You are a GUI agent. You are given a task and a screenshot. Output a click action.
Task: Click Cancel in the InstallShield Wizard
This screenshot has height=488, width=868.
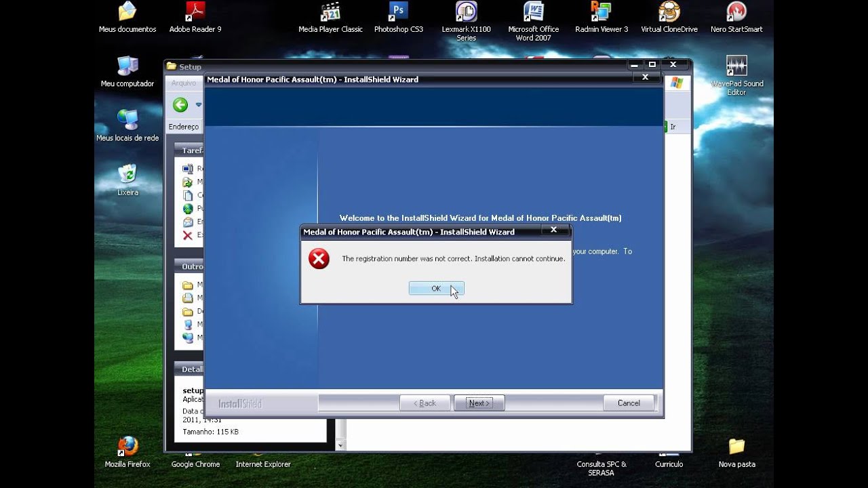pyautogui.click(x=629, y=403)
